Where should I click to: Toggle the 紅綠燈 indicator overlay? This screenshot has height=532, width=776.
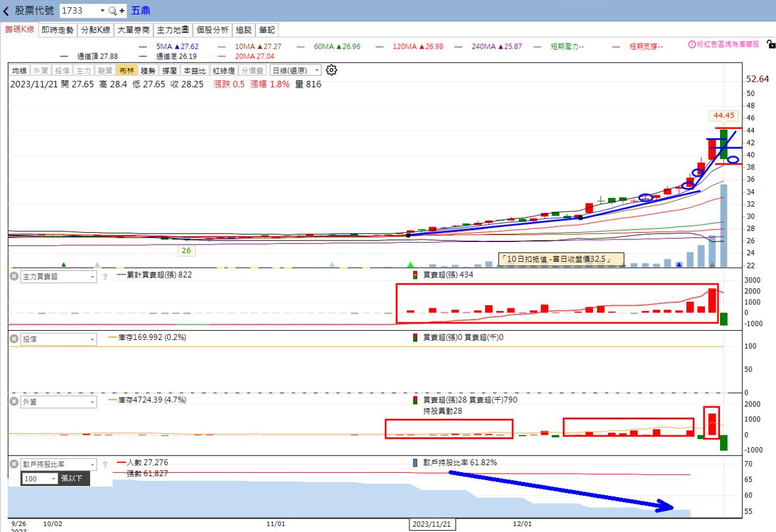(x=224, y=70)
